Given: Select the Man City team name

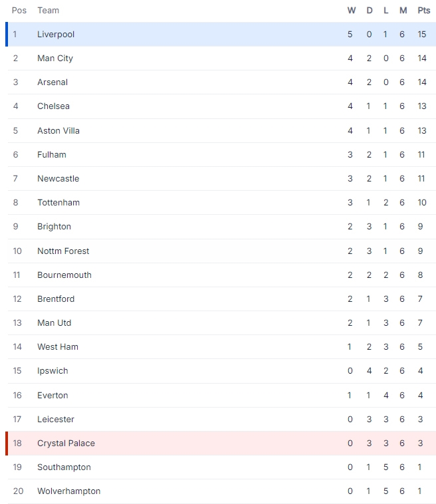Looking at the screenshot, I should click(x=55, y=58).
